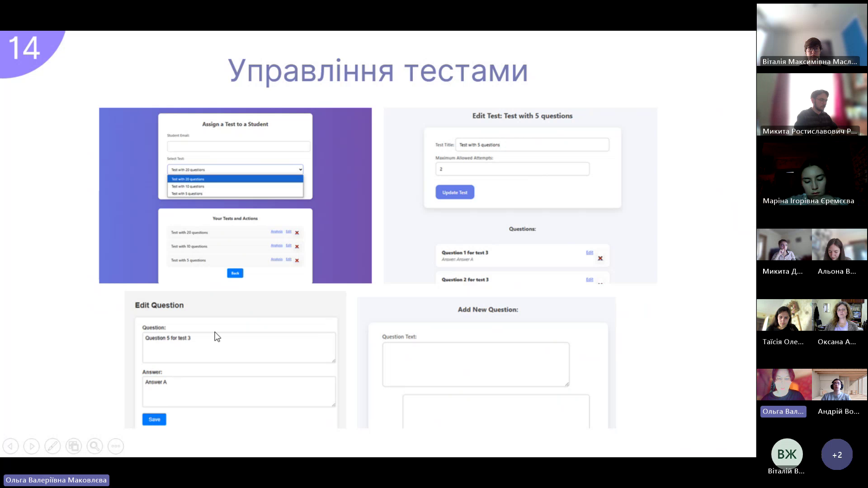Delete Test with 20 questions red X
Viewport: 868px width, 488px height.
(297, 233)
